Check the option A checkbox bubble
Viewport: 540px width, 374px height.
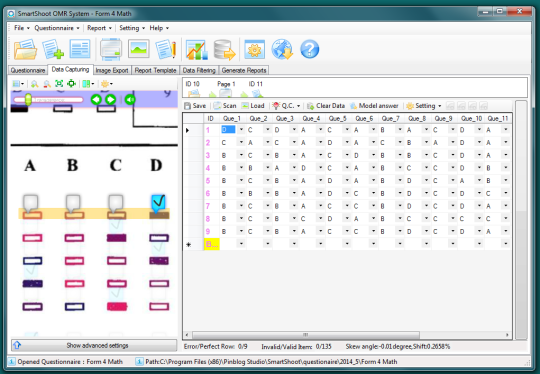point(31,203)
